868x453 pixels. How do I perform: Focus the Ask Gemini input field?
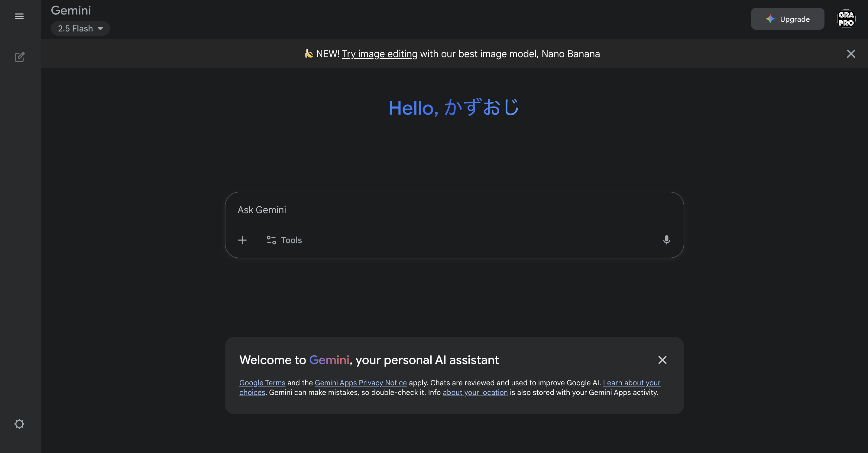point(454,210)
